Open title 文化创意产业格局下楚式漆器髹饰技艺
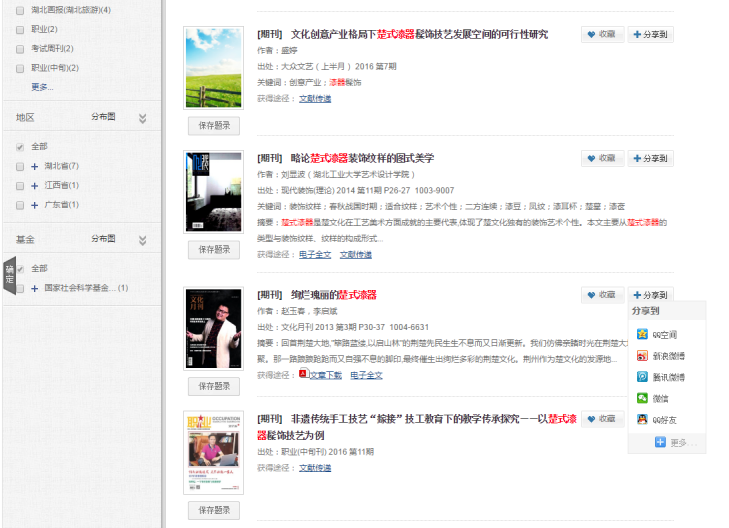Viewport: 729px width, 528px height. point(419,34)
